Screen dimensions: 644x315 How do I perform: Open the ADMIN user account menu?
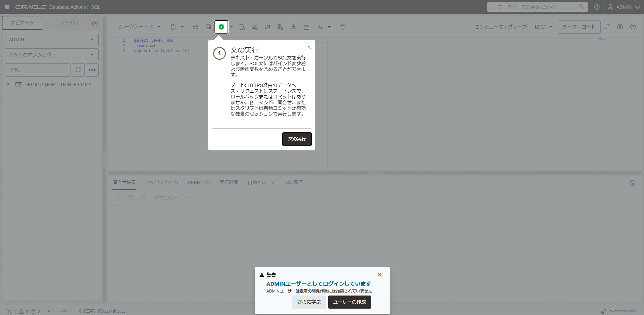coord(624,7)
